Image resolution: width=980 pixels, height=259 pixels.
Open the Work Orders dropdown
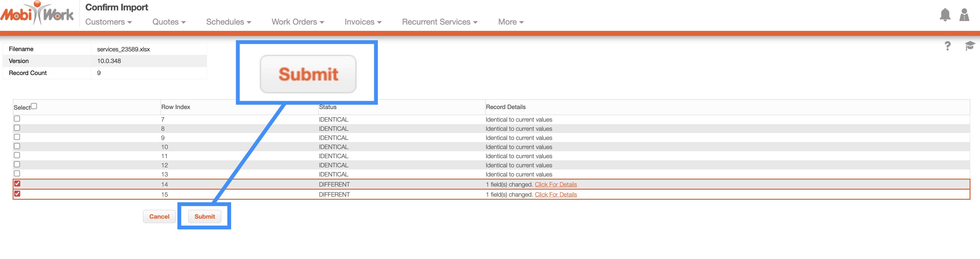point(297,22)
